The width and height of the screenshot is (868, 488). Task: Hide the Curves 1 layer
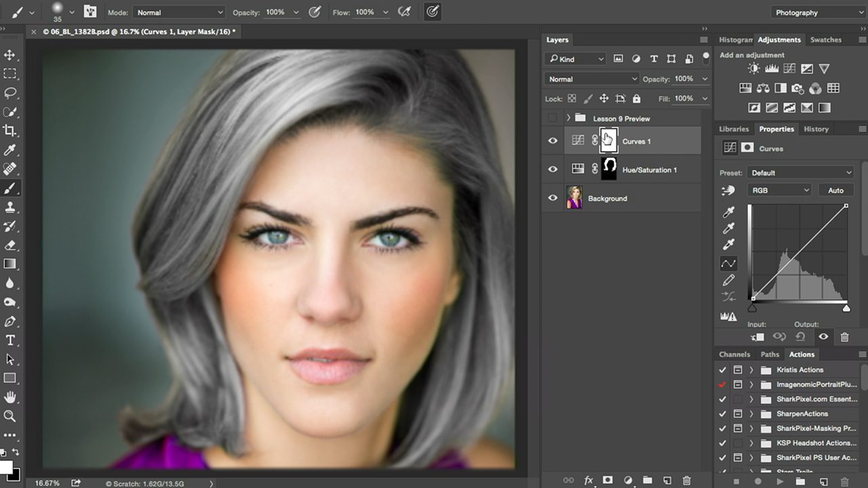coord(553,141)
